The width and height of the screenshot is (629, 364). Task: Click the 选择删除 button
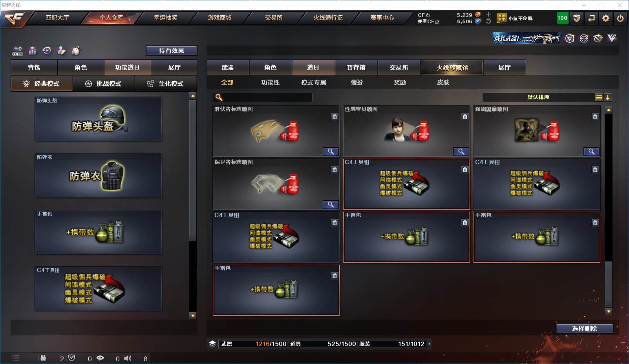coord(585,329)
